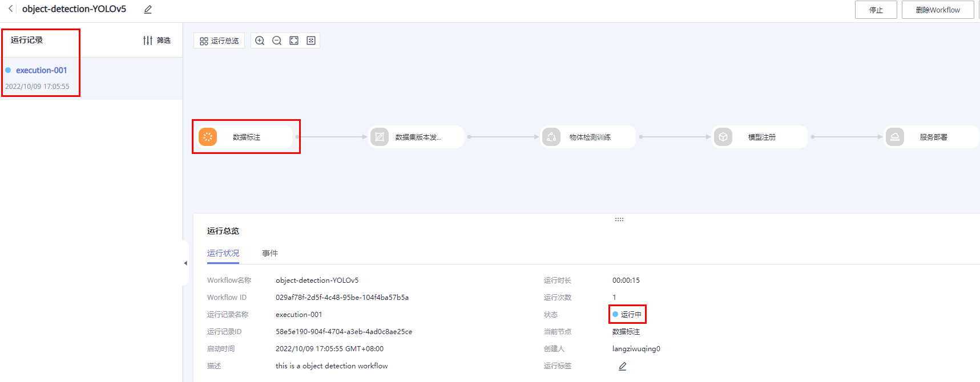
Task: Click the zoom in magnifier icon
Action: pyautogui.click(x=260, y=40)
